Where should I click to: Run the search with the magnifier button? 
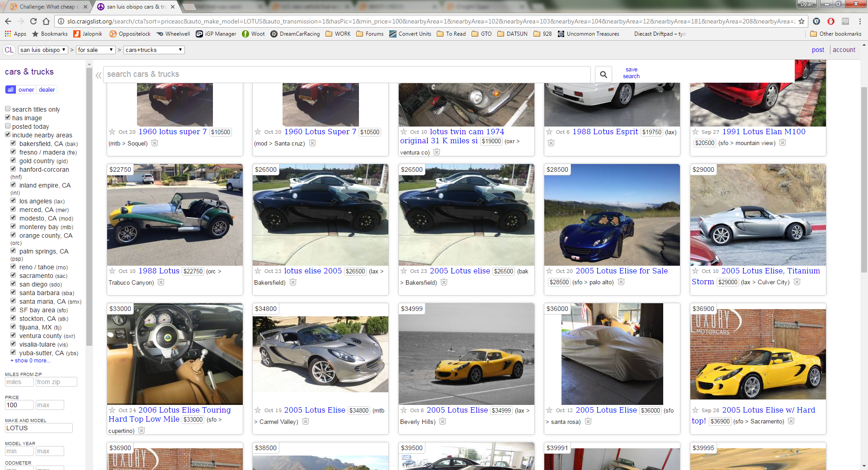click(604, 74)
